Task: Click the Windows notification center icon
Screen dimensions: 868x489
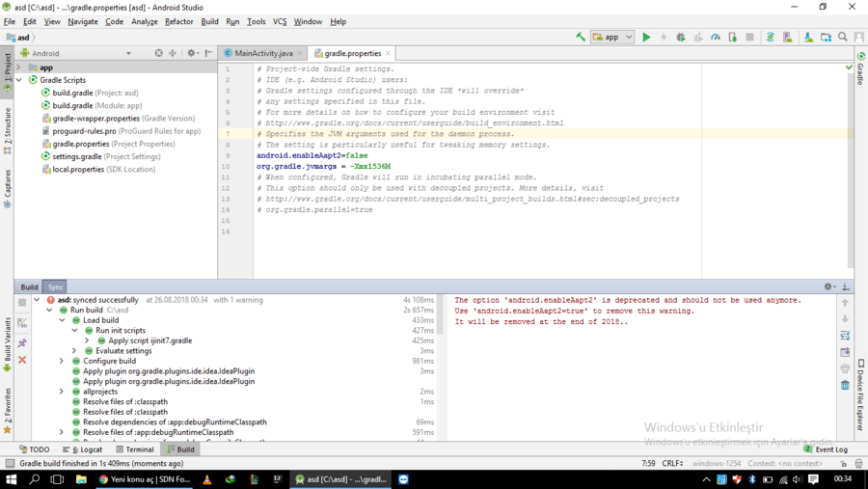Action: click(813, 479)
